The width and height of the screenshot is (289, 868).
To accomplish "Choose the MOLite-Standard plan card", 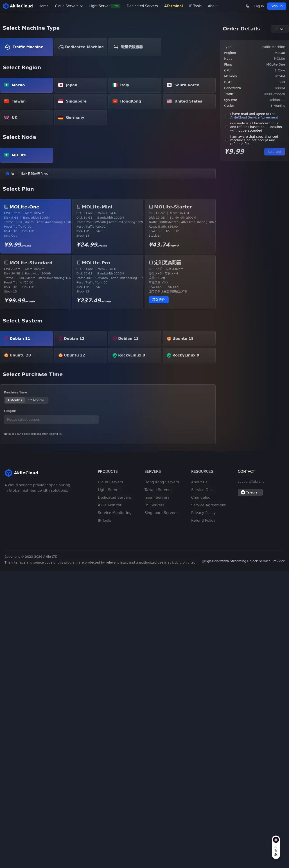I will (35, 282).
